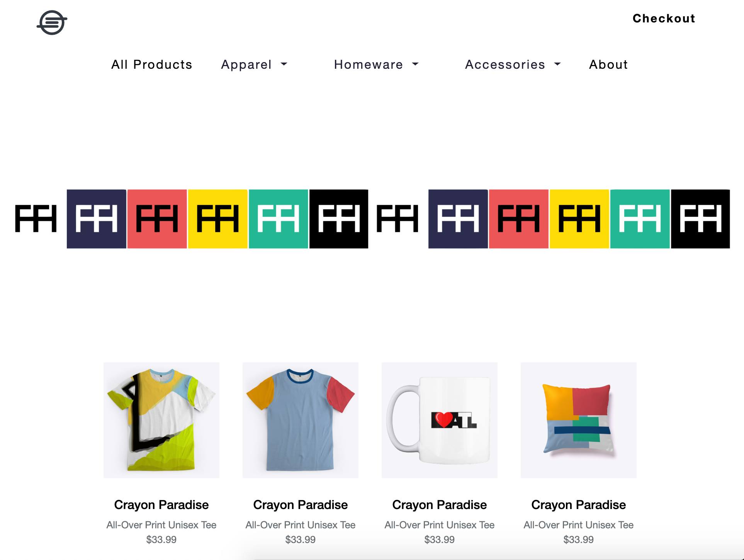Viewport: 744px width, 560px height.
Task: Click Crayon Paradise title under the mug
Action: [440, 505]
